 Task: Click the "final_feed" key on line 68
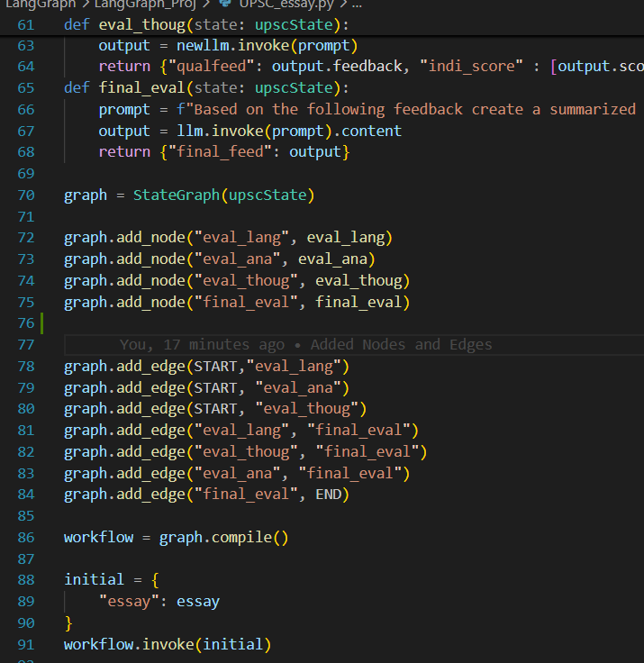(220, 152)
